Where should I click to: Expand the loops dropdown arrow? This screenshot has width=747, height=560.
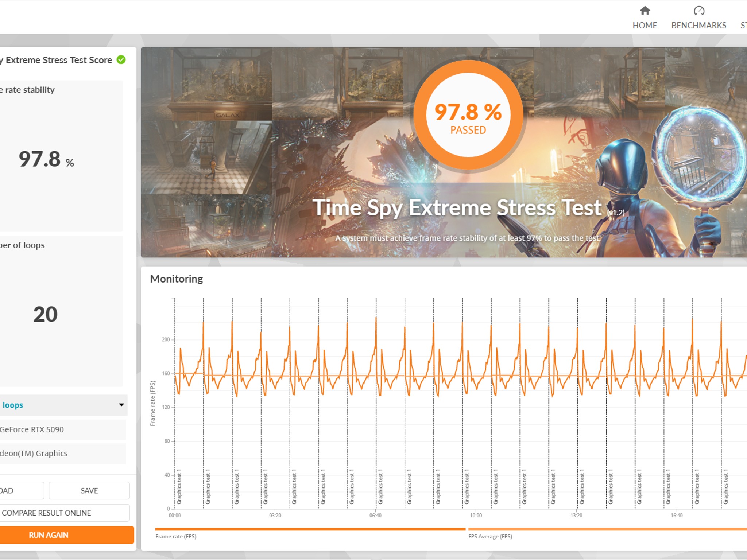(x=121, y=405)
